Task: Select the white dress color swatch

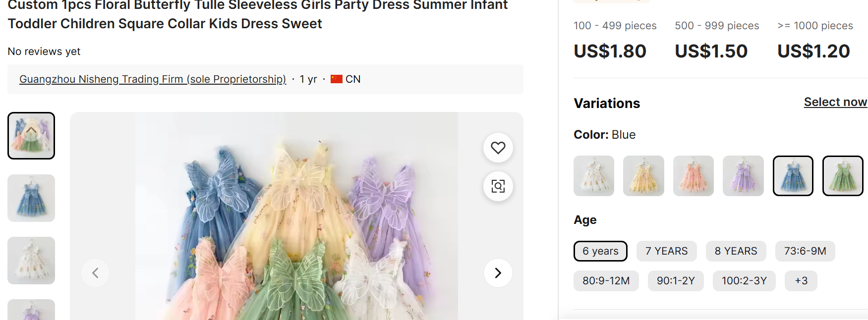Action: tap(593, 176)
